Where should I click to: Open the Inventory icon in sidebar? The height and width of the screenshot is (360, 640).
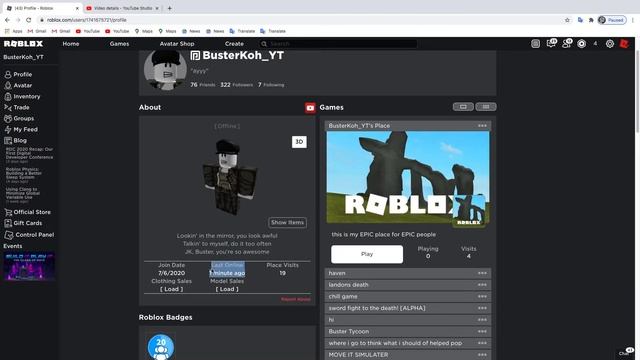(x=8, y=97)
